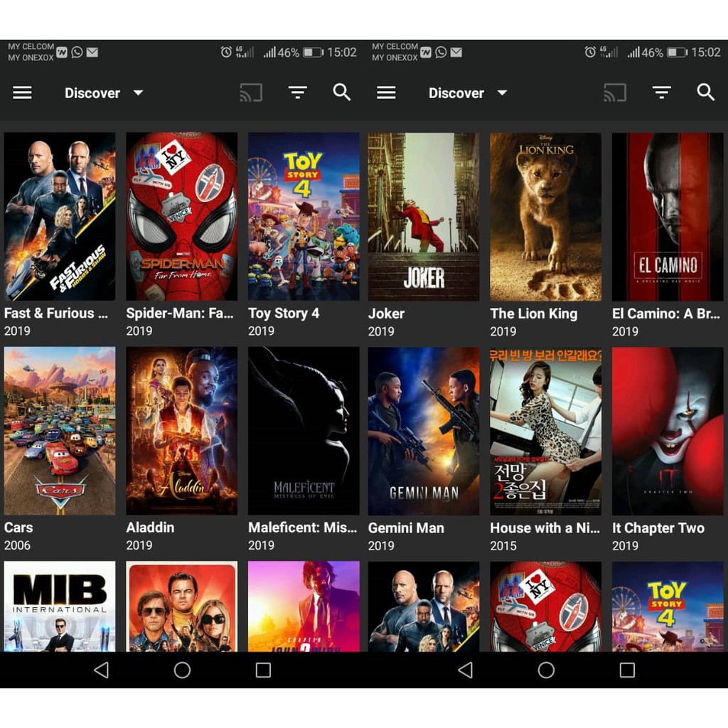Open the It Chapter Two poster
The height and width of the screenshot is (728, 728).
668,431
